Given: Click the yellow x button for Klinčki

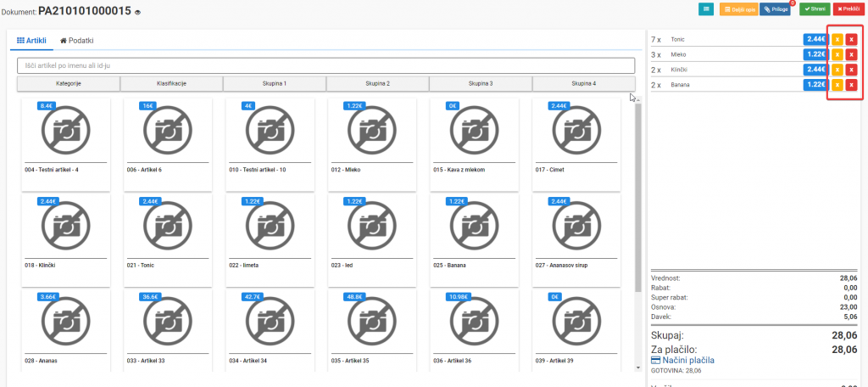Looking at the screenshot, I should click(837, 70).
